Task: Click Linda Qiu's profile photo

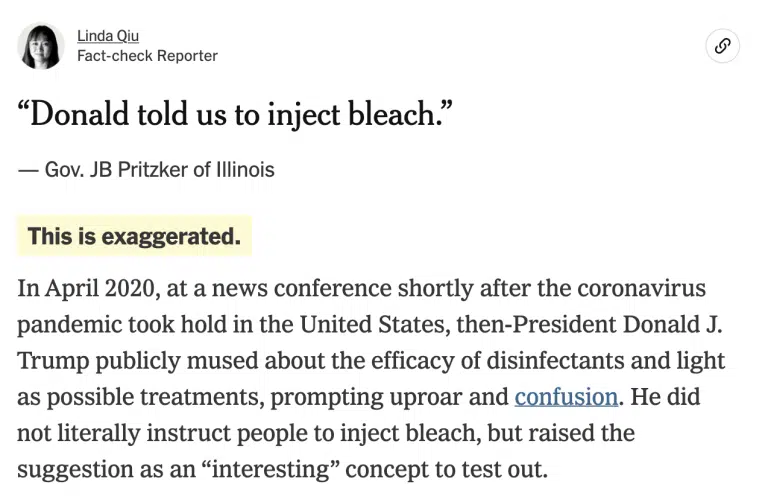Action: click(x=41, y=46)
